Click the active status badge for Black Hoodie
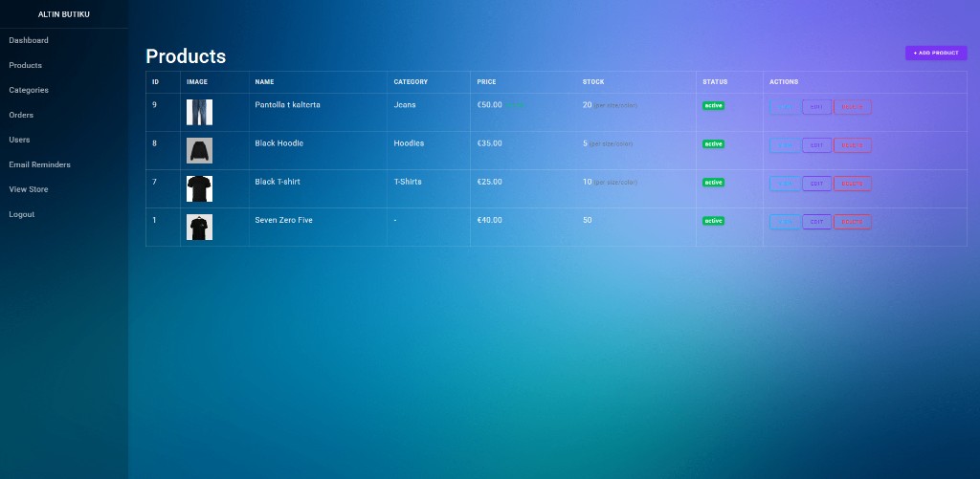Screen dimensions: 980x479 713,143
